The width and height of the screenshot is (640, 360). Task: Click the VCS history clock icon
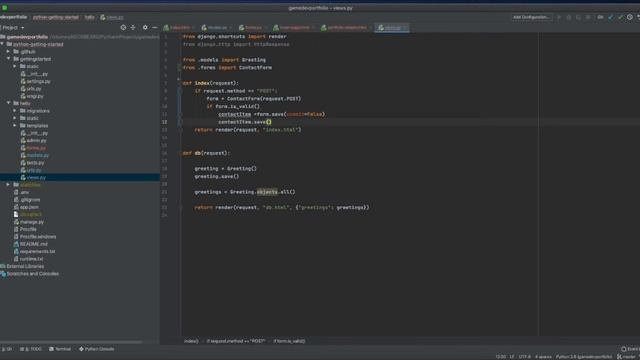pos(630,17)
